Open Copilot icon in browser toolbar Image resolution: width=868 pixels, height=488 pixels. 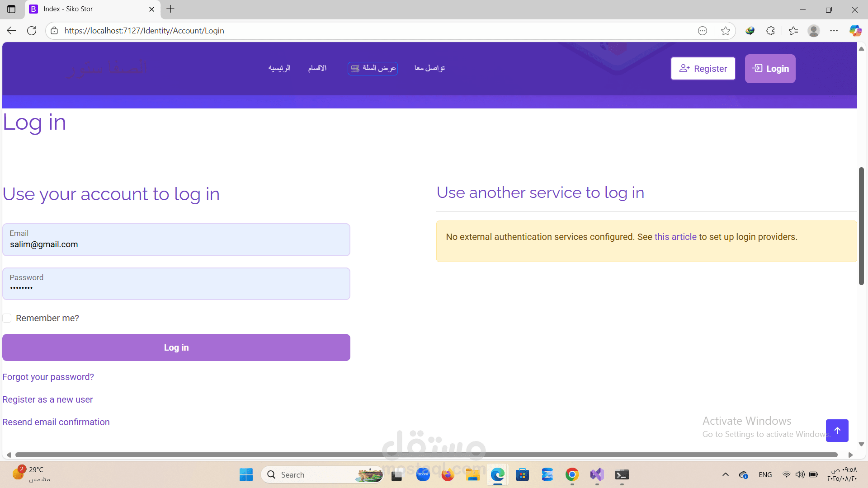855,31
